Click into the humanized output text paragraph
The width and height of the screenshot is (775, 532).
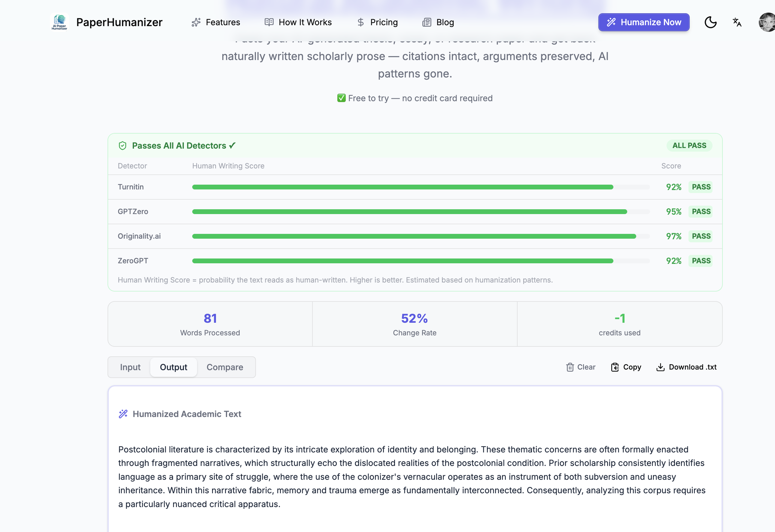[x=412, y=476]
